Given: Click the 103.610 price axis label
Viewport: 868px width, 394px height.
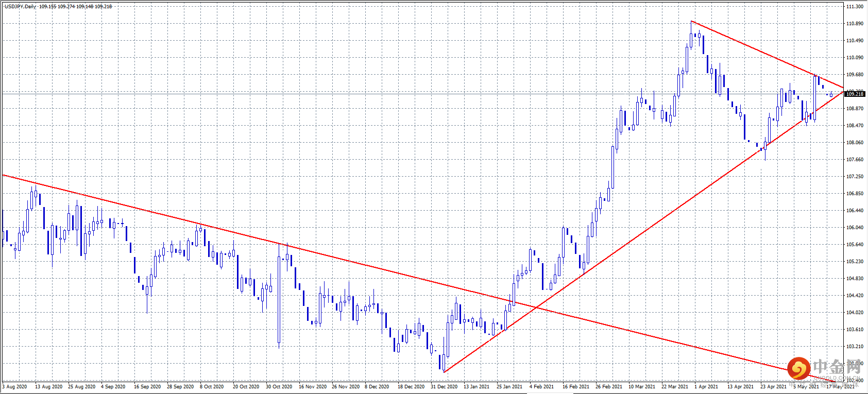Looking at the screenshot, I should tap(855, 330).
